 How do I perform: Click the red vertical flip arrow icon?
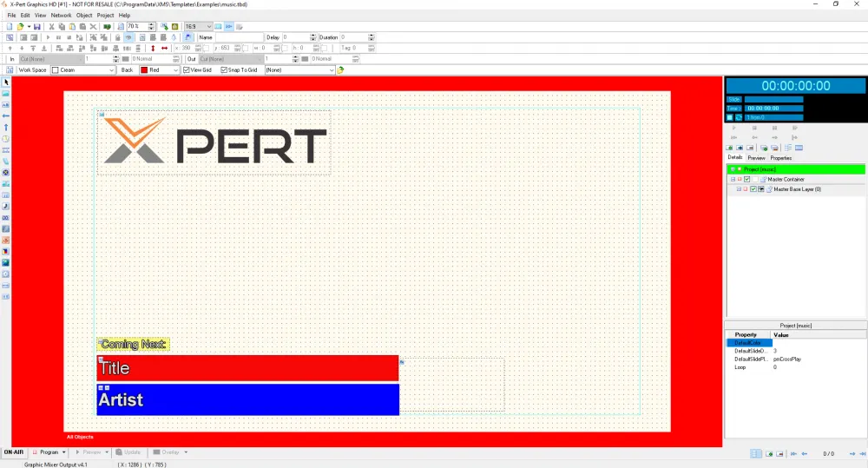[x=154, y=48]
